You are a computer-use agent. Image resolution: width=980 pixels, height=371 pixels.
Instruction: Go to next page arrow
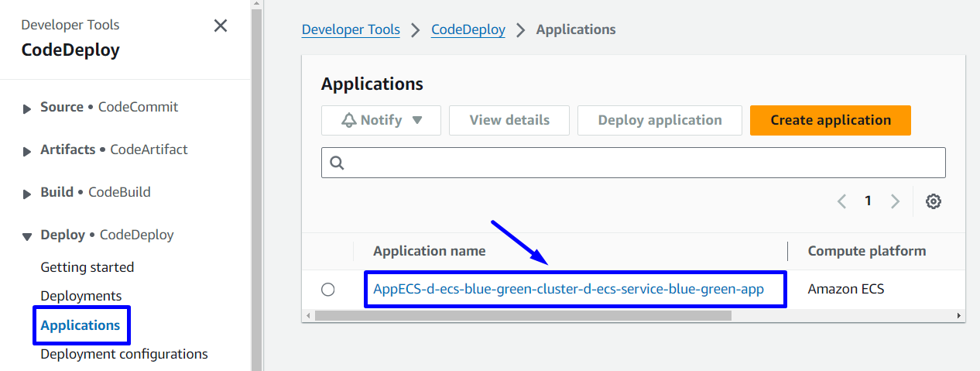(x=896, y=201)
